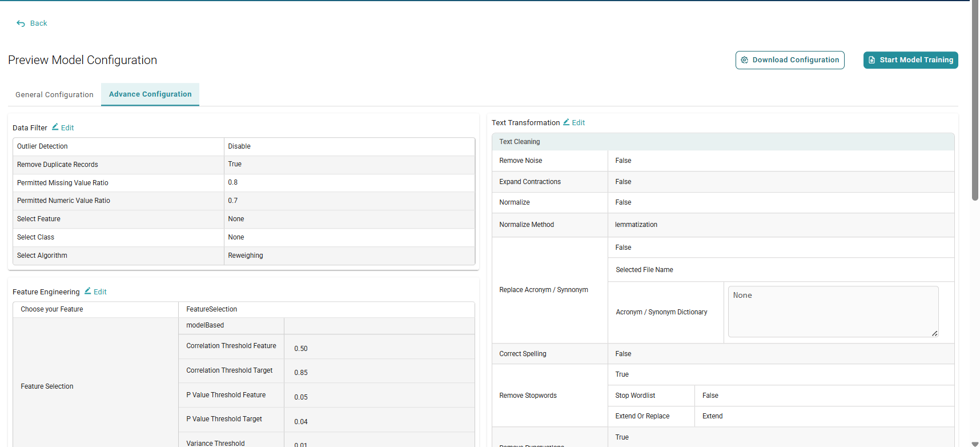Open Edit for Feature Engineering
The image size is (980, 447).
tap(96, 292)
